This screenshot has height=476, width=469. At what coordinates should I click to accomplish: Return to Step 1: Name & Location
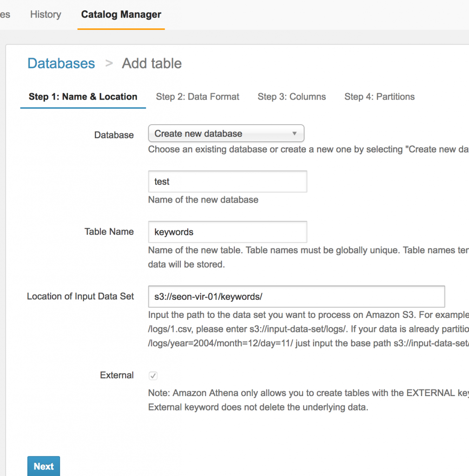(x=83, y=97)
